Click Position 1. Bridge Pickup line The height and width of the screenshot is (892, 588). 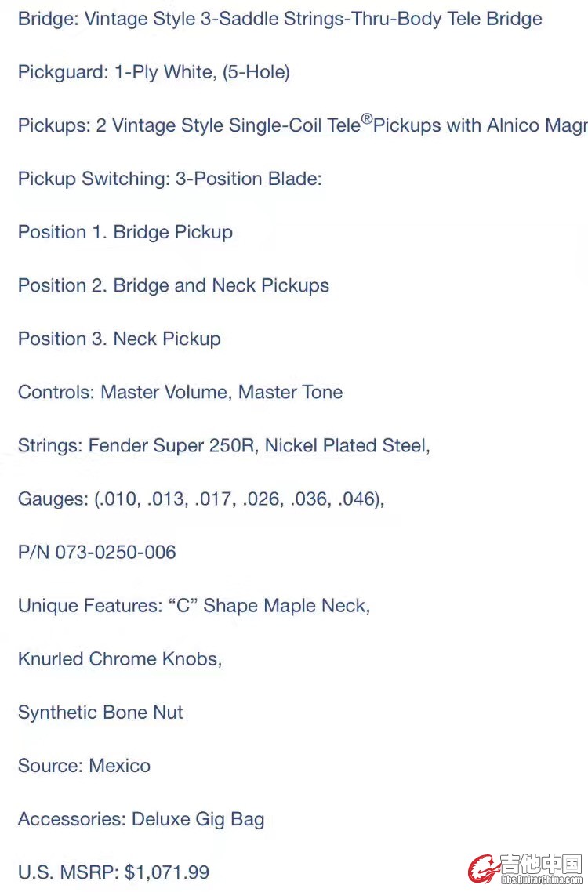tap(125, 232)
